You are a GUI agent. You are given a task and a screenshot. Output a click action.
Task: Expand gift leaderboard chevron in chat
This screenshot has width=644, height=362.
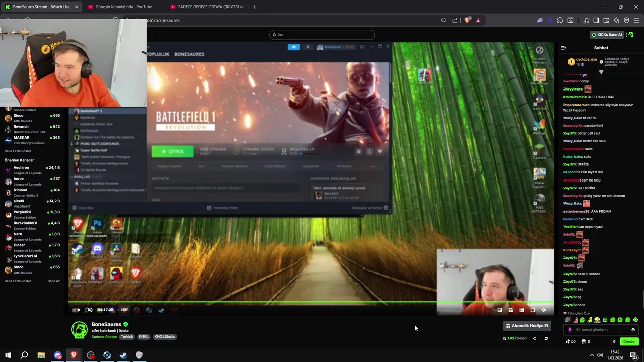[601, 72]
